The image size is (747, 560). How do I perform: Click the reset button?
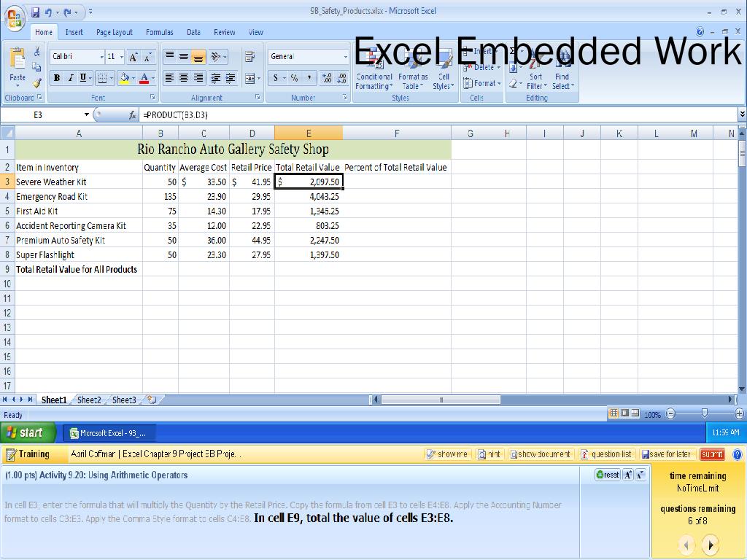(608, 475)
